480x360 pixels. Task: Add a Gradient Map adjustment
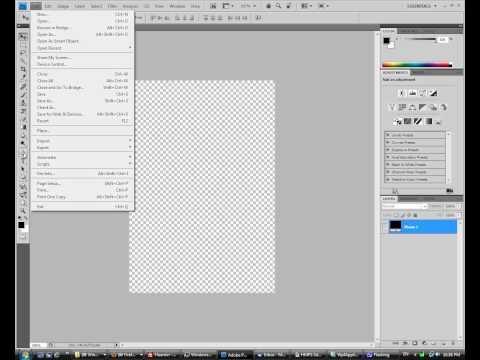(429, 122)
